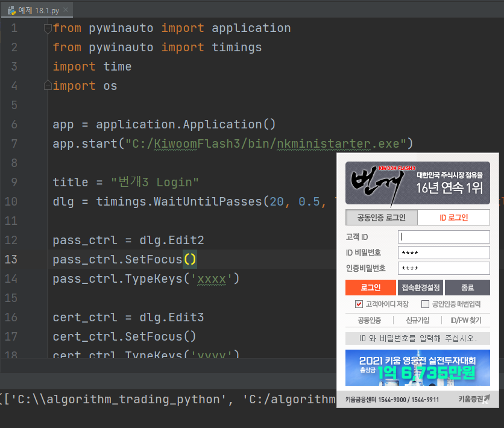Click the "번개3 Login" string on line 9
This screenshot has width=504, height=428.
pyautogui.click(x=154, y=182)
